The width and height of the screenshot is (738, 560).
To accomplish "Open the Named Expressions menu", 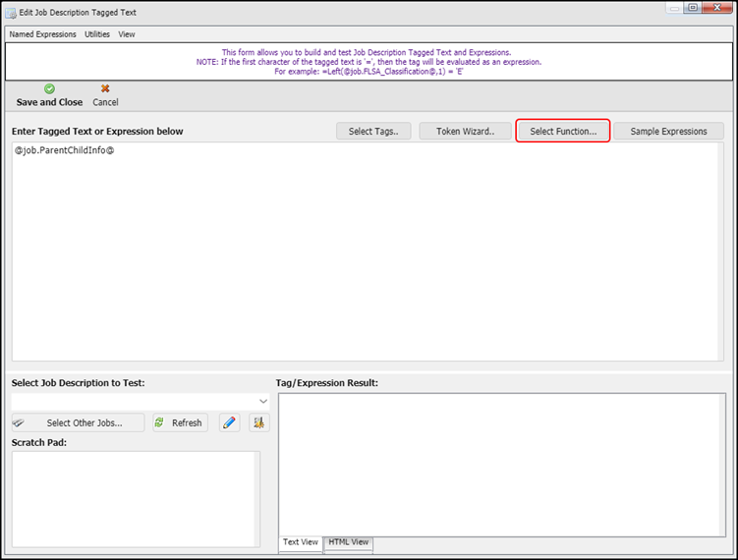I will (42, 34).
